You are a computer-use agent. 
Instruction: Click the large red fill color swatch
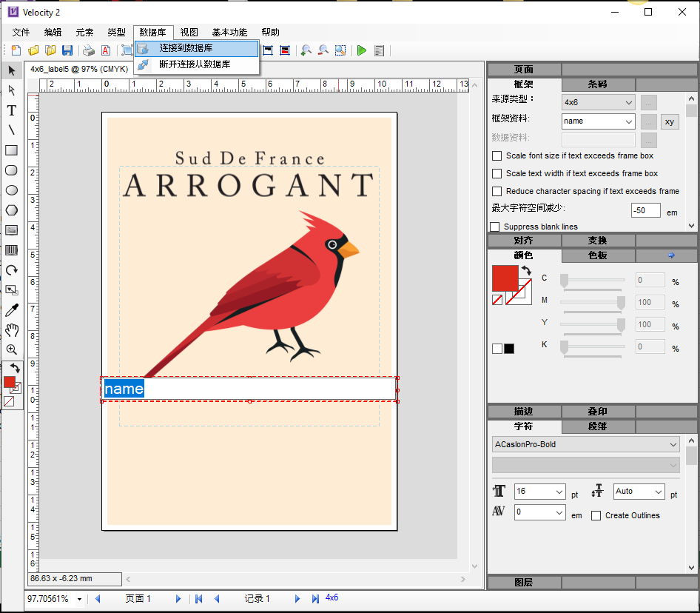(x=505, y=278)
